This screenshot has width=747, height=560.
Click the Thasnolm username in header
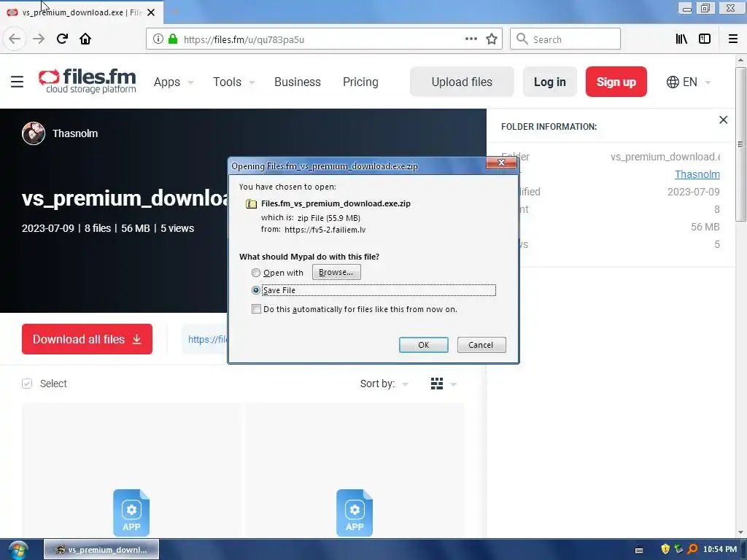[75, 133]
